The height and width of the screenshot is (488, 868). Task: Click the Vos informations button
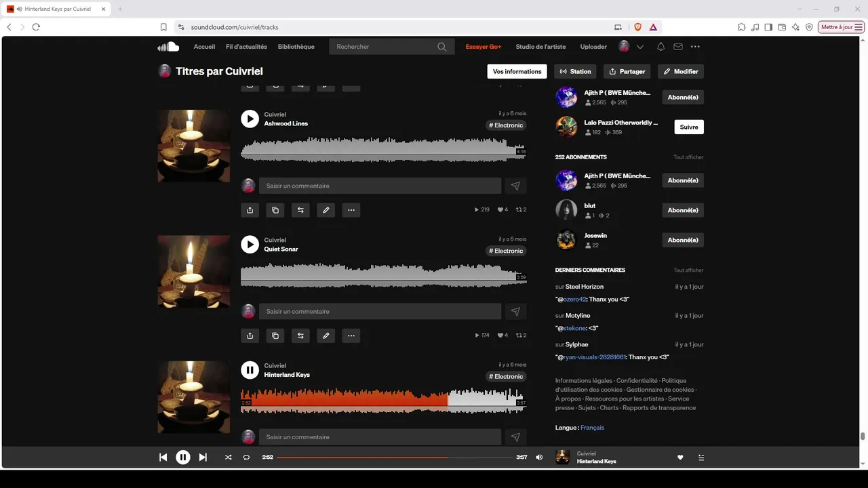(x=517, y=71)
